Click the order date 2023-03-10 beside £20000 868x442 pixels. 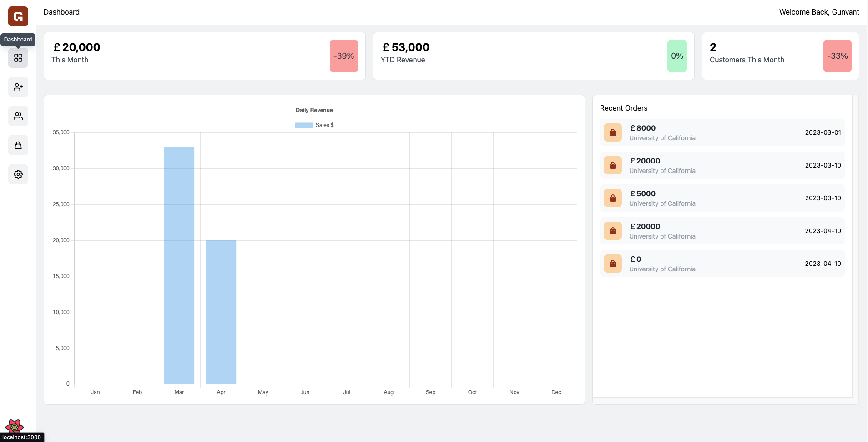coord(823,165)
